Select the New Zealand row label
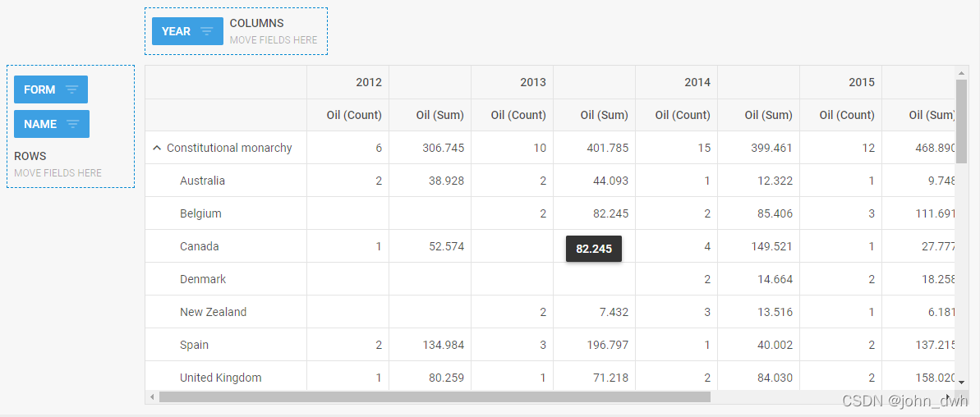980x417 pixels. [213, 311]
